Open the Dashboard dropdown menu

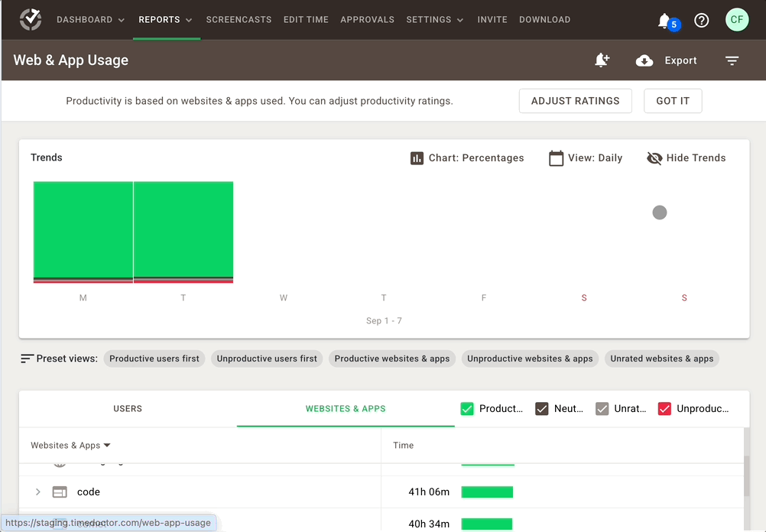pyautogui.click(x=91, y=20)
